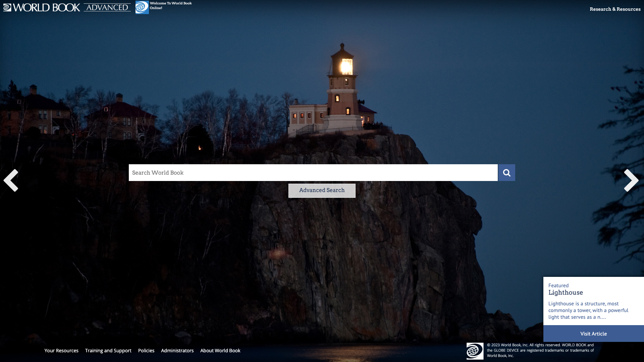Open the Advanced Search button

(322, 190)
